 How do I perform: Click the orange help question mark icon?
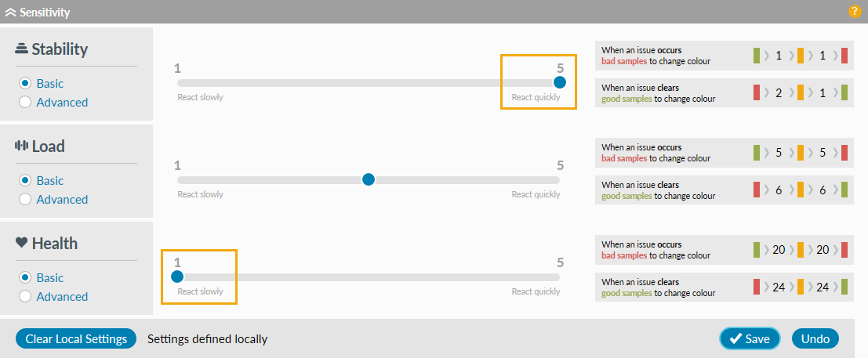pyautogui.click(x=855, y=12)
